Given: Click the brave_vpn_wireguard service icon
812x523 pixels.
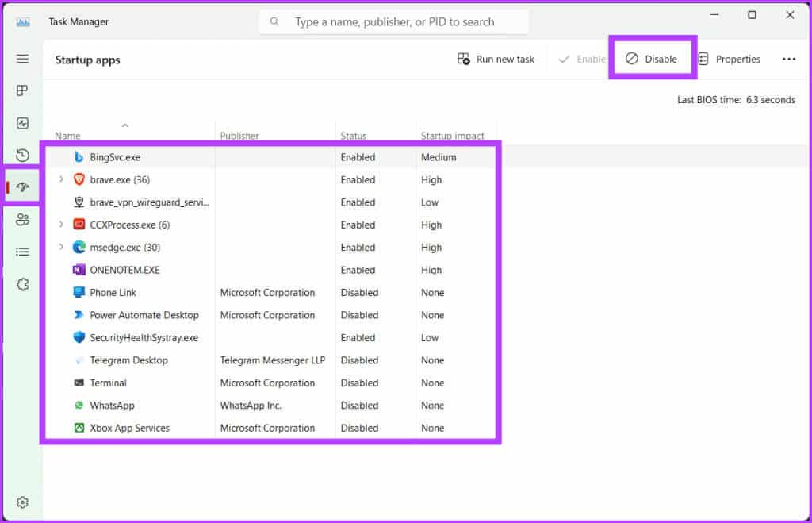Looking at the screenshot, I should 79,202.
